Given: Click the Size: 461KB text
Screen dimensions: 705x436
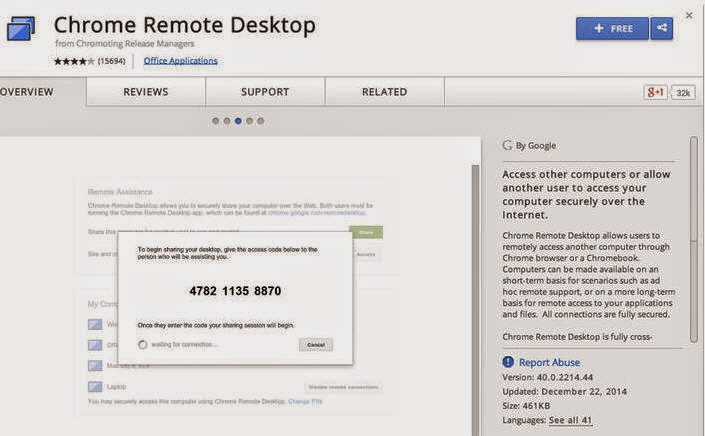Looking at the screenshot, I should (x=526, y=406).
